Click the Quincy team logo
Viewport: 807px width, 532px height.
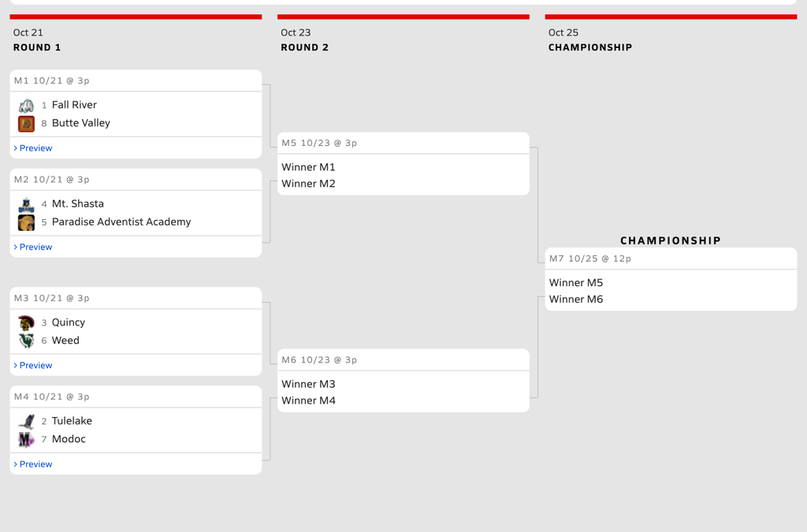[x=26, y=322]
